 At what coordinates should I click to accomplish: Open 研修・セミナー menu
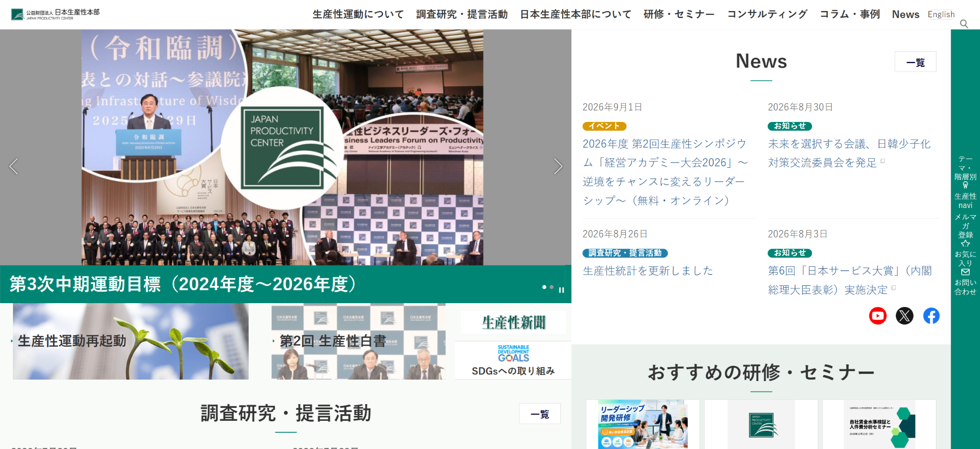tap(679, 14)
